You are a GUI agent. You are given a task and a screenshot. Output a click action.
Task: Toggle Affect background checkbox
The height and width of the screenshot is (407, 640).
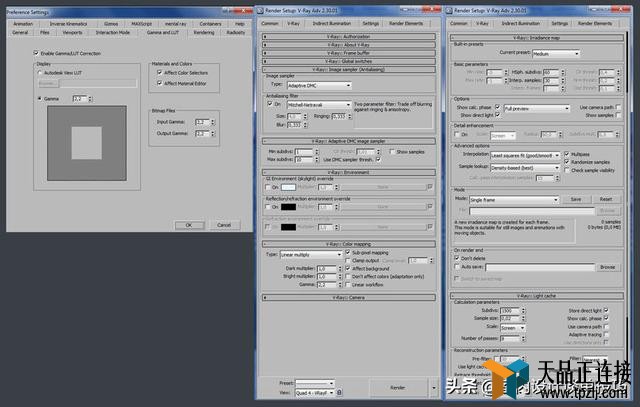[x=348, y=269]
